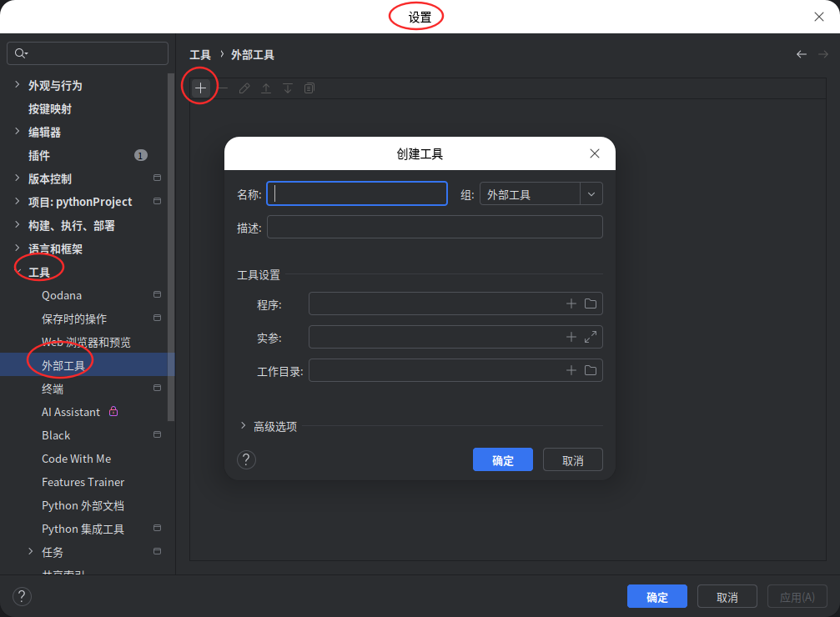Click the folder icon in 工作目录 field
This screenshot has width=840, height=617.
coord(591,370)
